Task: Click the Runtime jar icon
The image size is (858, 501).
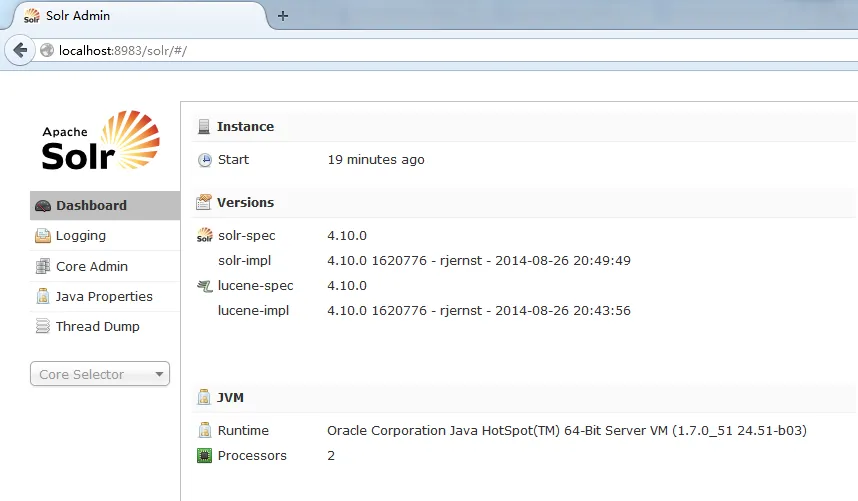Action: coord(205,430)
